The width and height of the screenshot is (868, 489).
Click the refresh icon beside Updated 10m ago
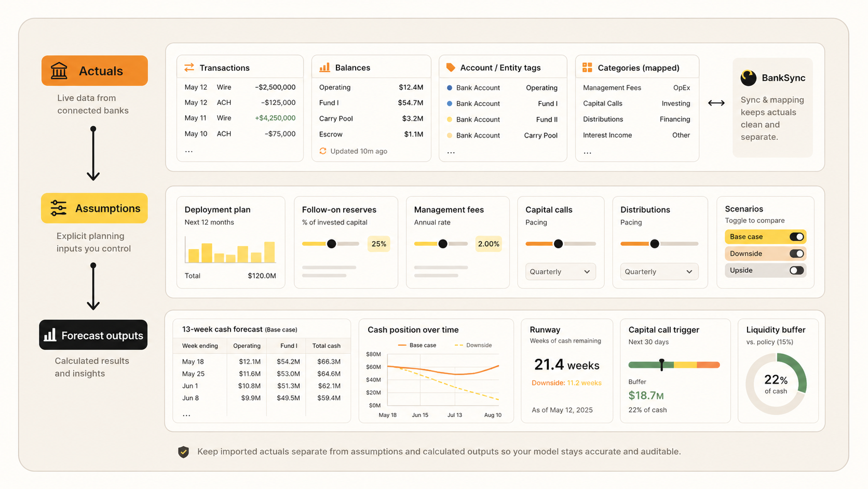pos(323,151)
